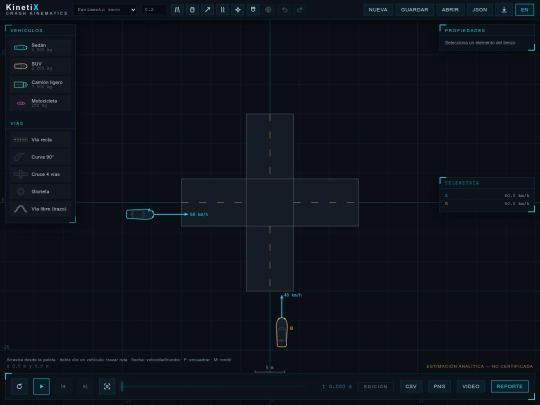Export data as CSV
This screenshot has height=405, width=540.
pyautogui.click(x=411, y=386)
